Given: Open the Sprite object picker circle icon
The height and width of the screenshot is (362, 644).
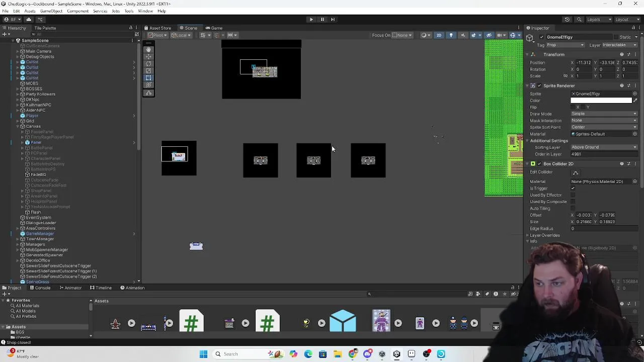Looking at the screenshot, I should click(635, 94).
